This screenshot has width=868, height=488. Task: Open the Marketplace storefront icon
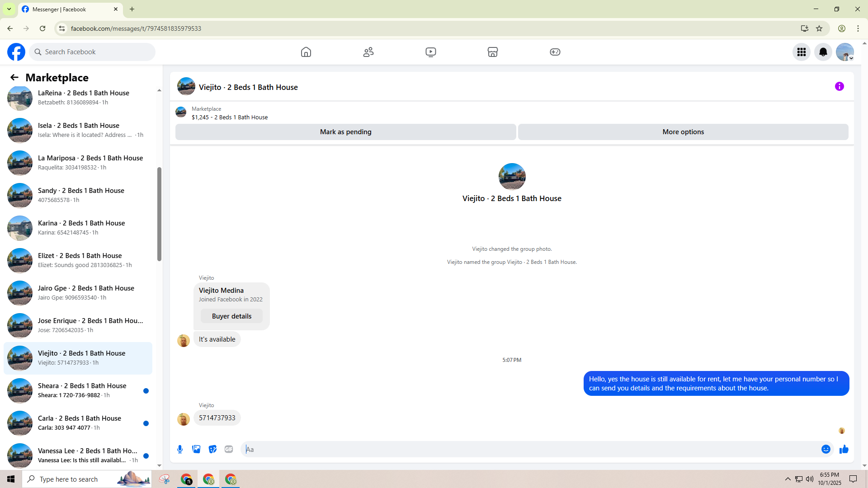click(493, 52)
